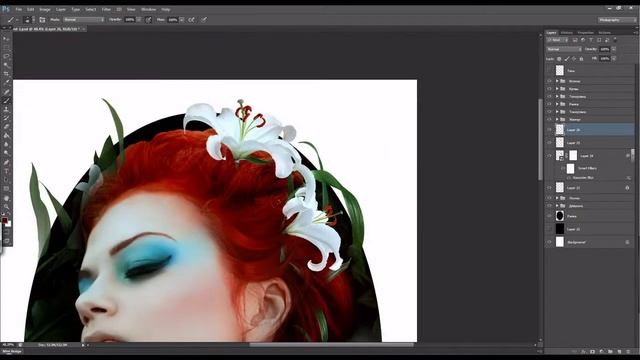This screenshot has width=640, height=360.
Task: Select the Rectangular Marquee tool
Action: [x=6, y=48]
